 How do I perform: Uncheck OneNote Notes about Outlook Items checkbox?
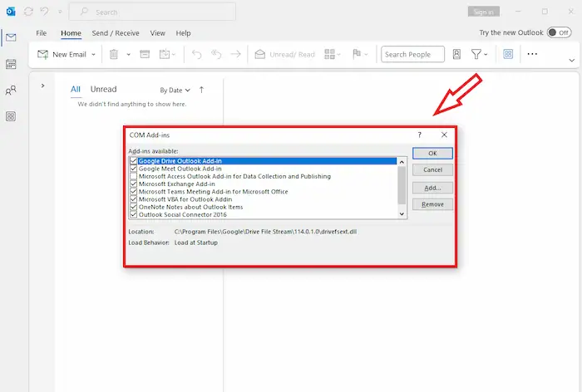pos(133,207)
